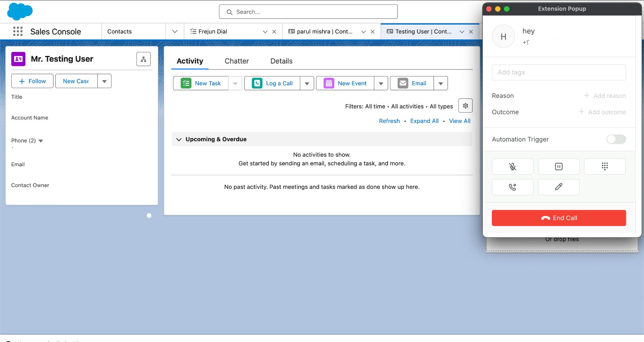Click the Salesforce cloud logo
This screenshot has width=644, height=342.
pos(20,11)
